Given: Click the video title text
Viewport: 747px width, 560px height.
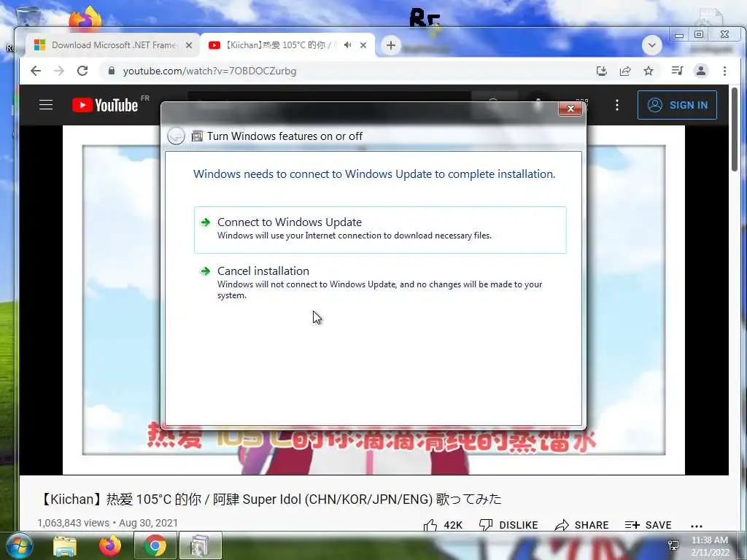Looking at the screenshot, I should point(270,499).
